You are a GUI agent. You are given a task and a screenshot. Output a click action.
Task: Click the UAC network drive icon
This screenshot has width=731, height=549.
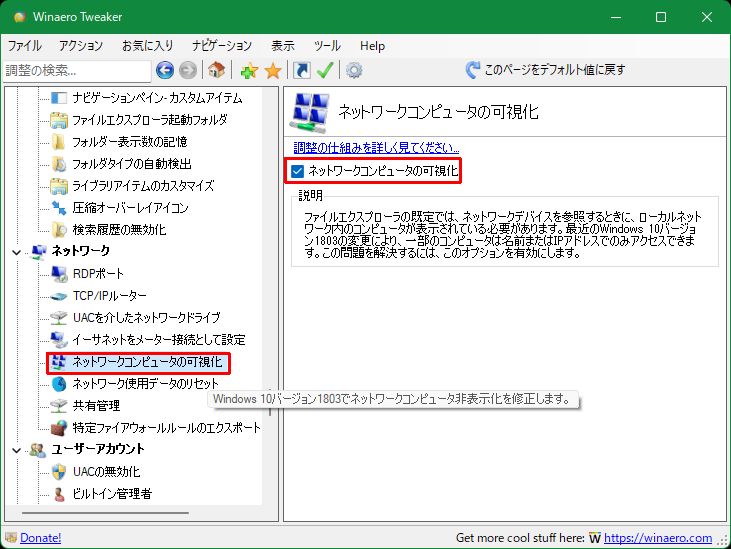point(59,318)
